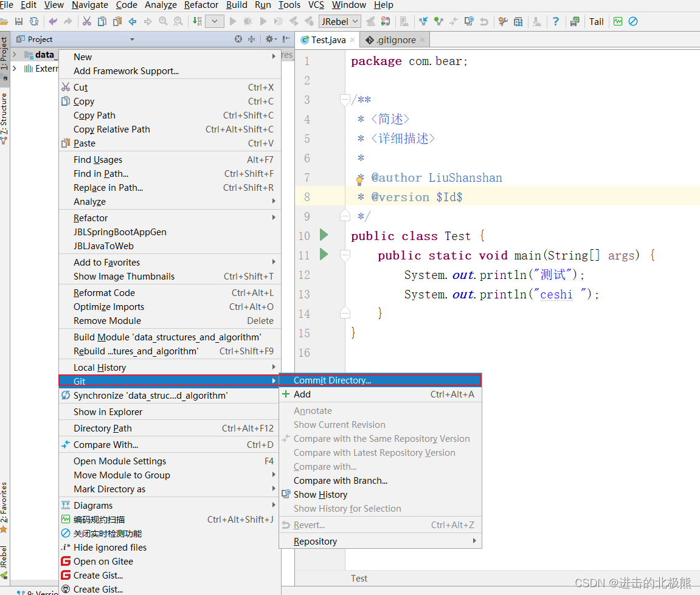Click the Show History clock toolbar icon

coord(469,21)
